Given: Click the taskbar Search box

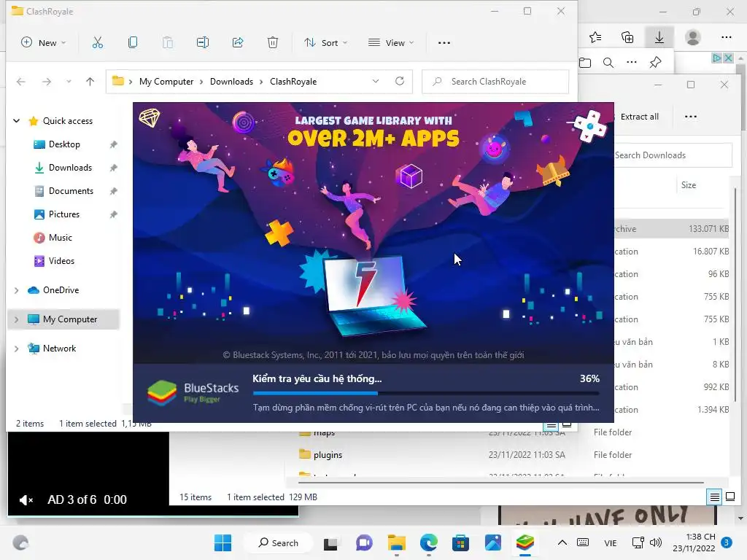Looking at the screenshot, I should tap(278, 542).
